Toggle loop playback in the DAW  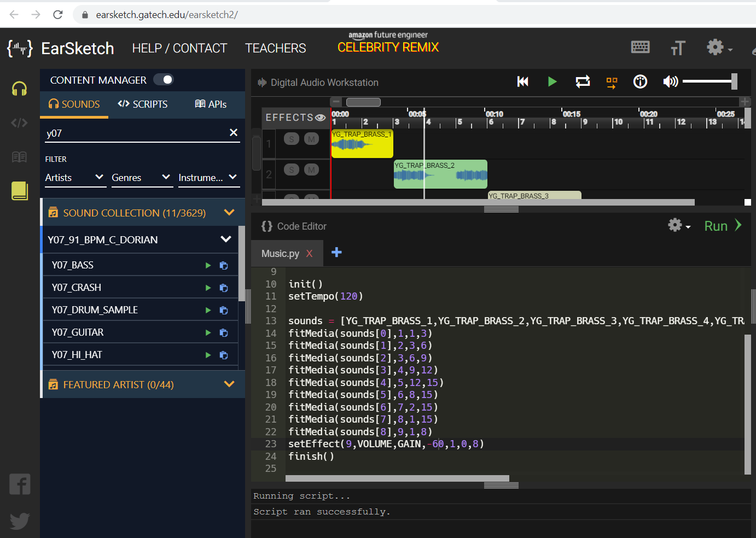[x=583, y=82]
